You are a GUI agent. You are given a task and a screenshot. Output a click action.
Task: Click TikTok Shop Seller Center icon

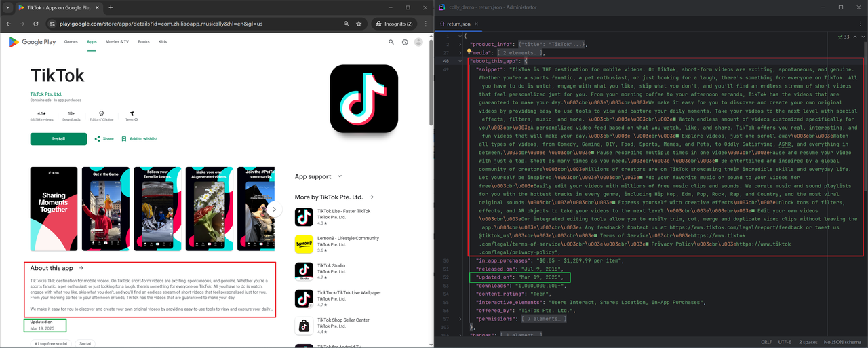[304, 325]
